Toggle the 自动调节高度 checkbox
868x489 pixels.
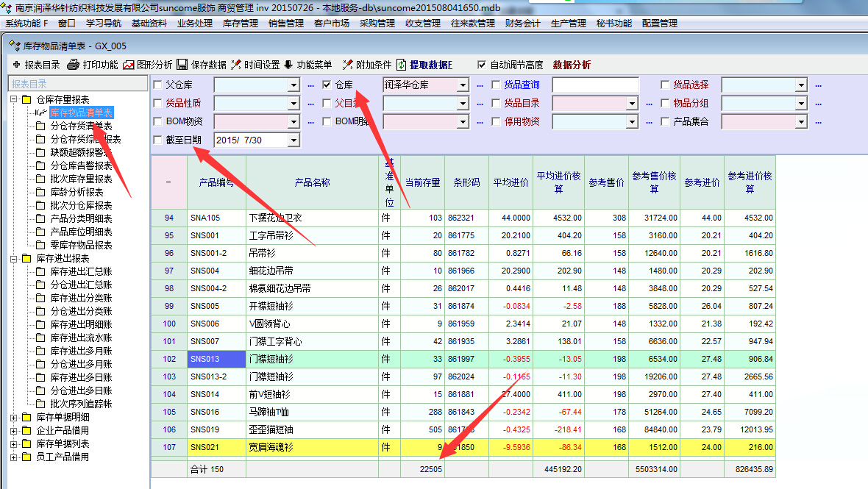point(482,65)
